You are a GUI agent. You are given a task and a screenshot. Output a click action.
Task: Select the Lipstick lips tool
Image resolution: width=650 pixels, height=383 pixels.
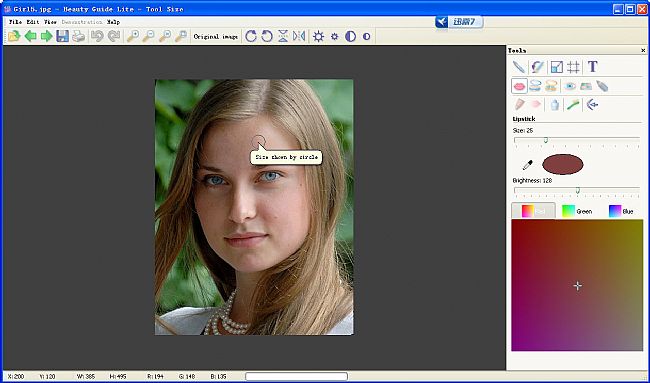(x=519, y=86)
